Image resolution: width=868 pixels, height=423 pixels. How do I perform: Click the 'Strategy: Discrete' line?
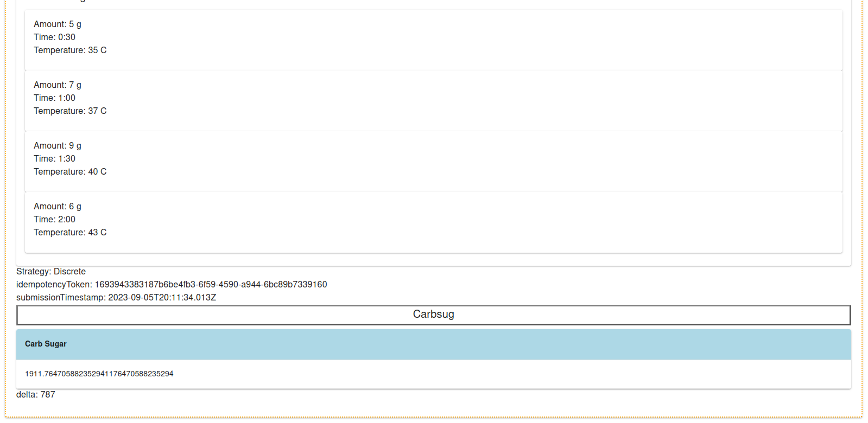coord(51,271)
